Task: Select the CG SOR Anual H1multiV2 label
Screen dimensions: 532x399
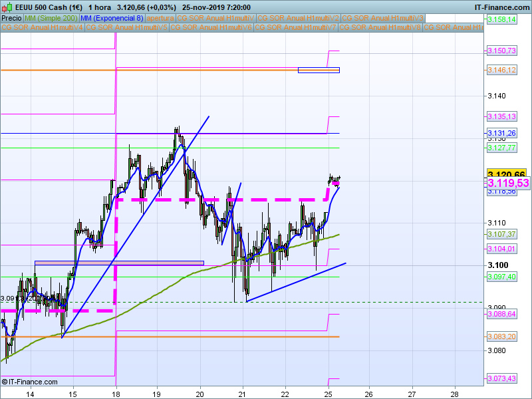Action: click(298, 19)
